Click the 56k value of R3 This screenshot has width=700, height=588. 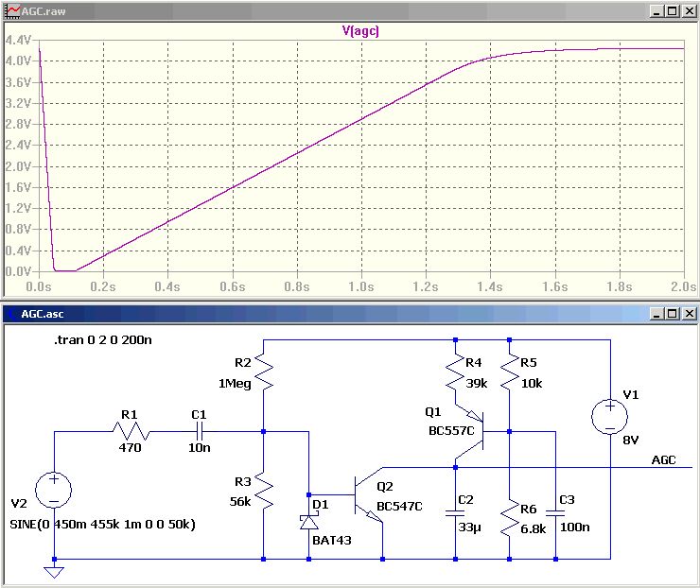240,502
